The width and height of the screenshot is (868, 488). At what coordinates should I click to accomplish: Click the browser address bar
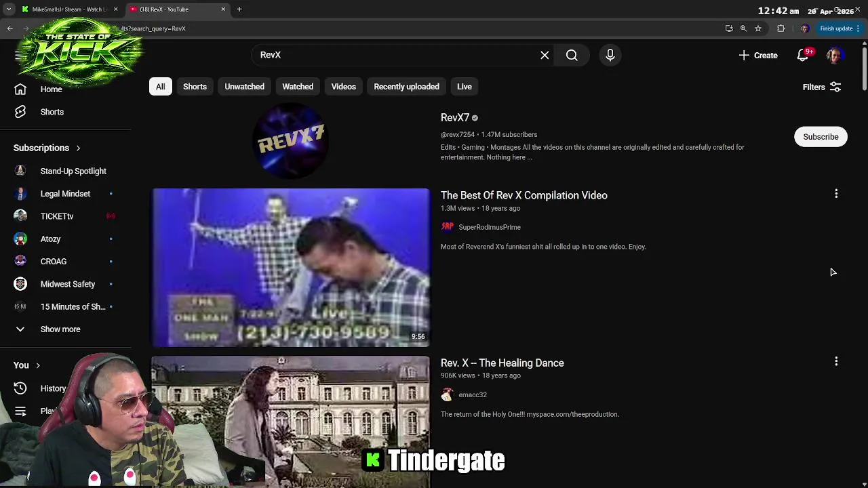(407, 28)
